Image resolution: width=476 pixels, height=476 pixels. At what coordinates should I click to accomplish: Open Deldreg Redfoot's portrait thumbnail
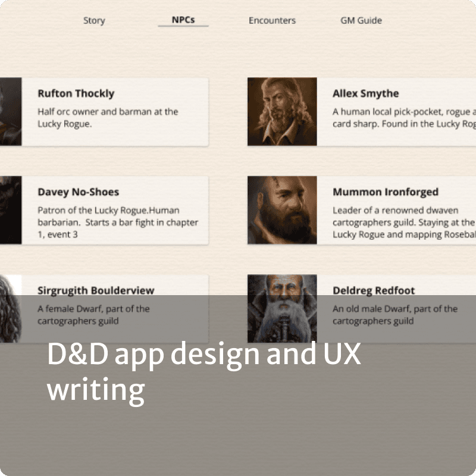(x=282, y=309)
